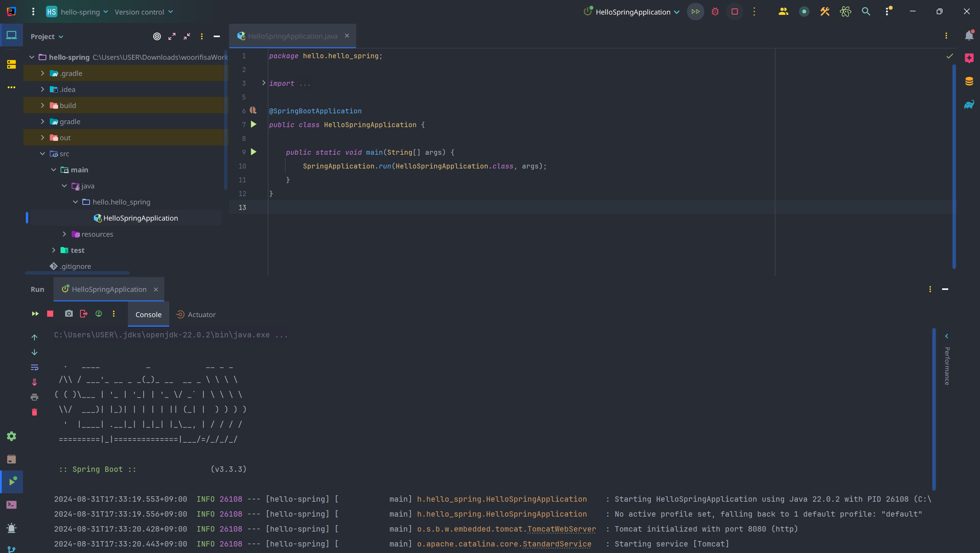Click the Debug bug icon in toolbar
The image size is (980, 553).
tap(715, 12)
